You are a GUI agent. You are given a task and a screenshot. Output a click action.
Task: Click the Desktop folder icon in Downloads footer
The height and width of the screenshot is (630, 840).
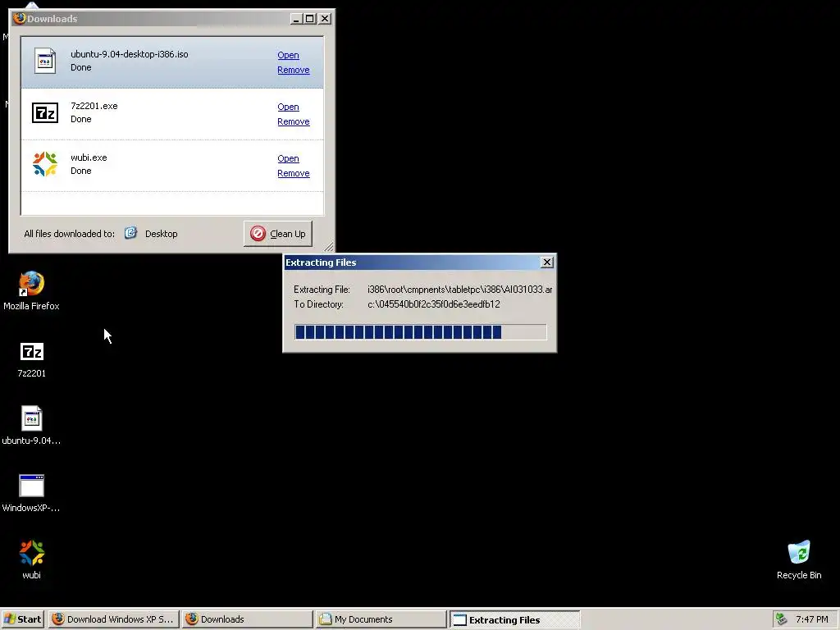(x=130, y=233)
